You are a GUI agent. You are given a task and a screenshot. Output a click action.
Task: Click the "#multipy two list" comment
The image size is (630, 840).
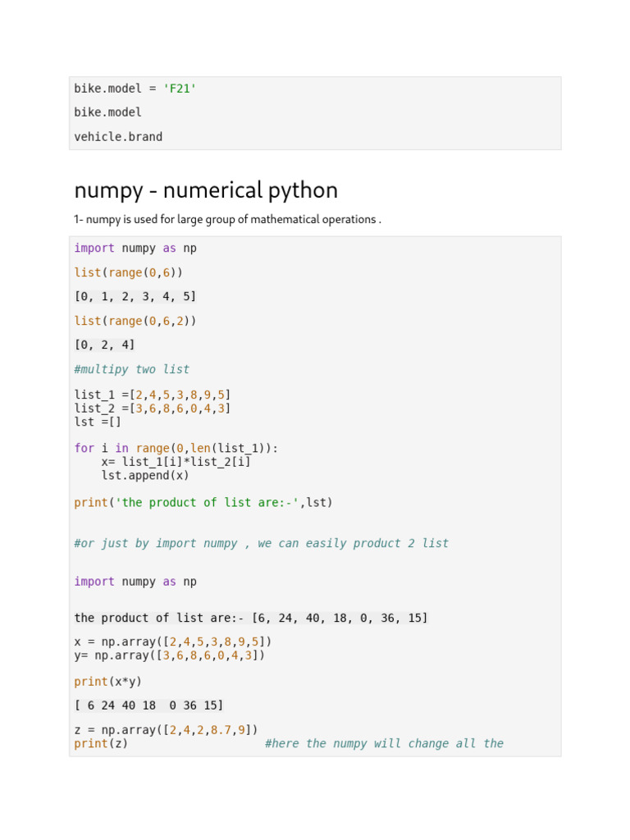131,369
